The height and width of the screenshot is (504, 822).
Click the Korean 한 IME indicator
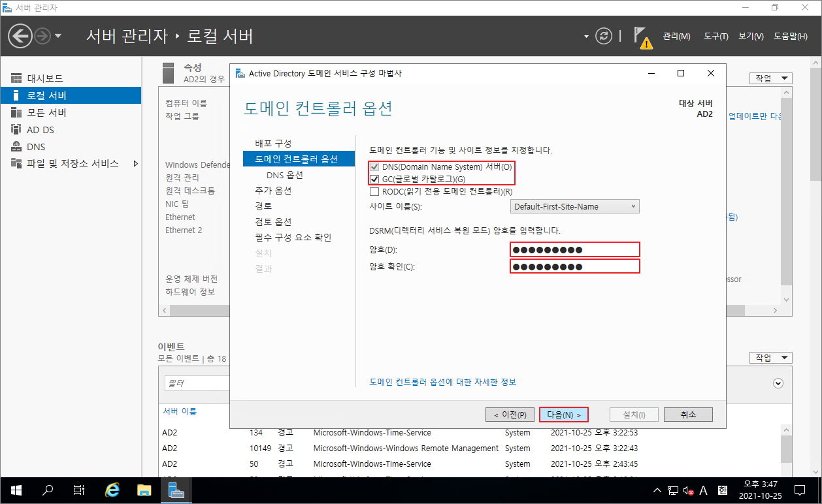point(722,490)
